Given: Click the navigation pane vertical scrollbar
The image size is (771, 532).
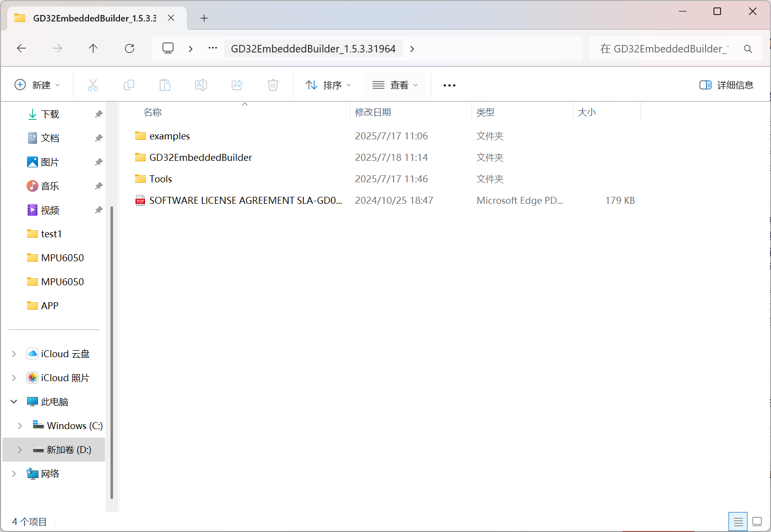Looking at the screenshot, I should pos(111,352).
